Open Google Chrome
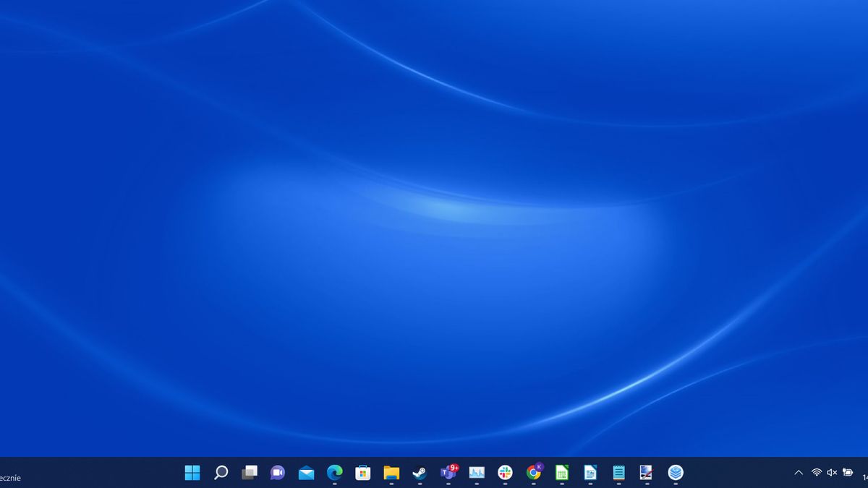Screen dimensions: 868x488 click(x=532, y=474)
